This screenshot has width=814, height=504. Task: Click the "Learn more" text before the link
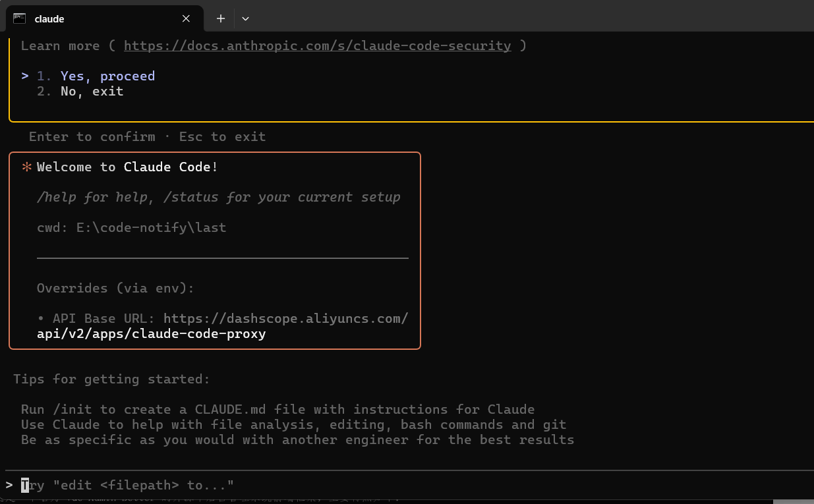pos(60,45)
